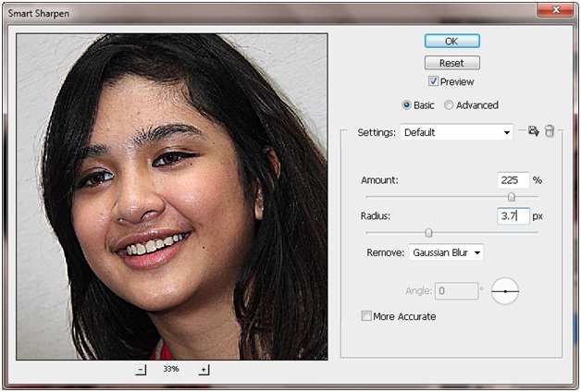The width and height of the screenshot is (581, 392).
Task: Click the Reset button
Action: pyautogui.click(x=452, y=63)
